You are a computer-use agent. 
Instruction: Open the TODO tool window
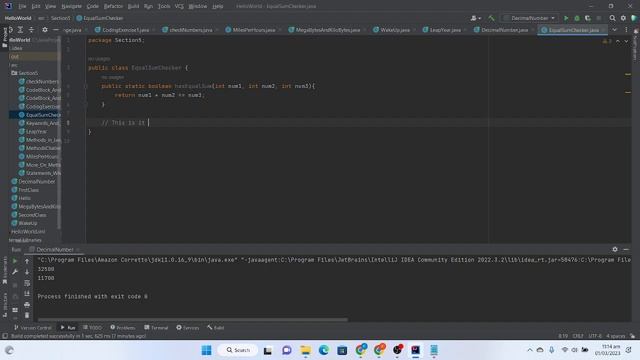click(92, 327)
